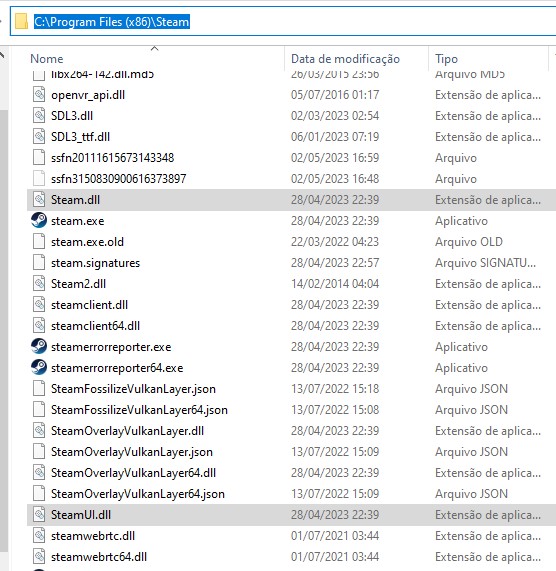The height and width of the screenshot is (571, 556).
Task: Select the file named steamwebrtc.dll
Action: click(93, 536)
